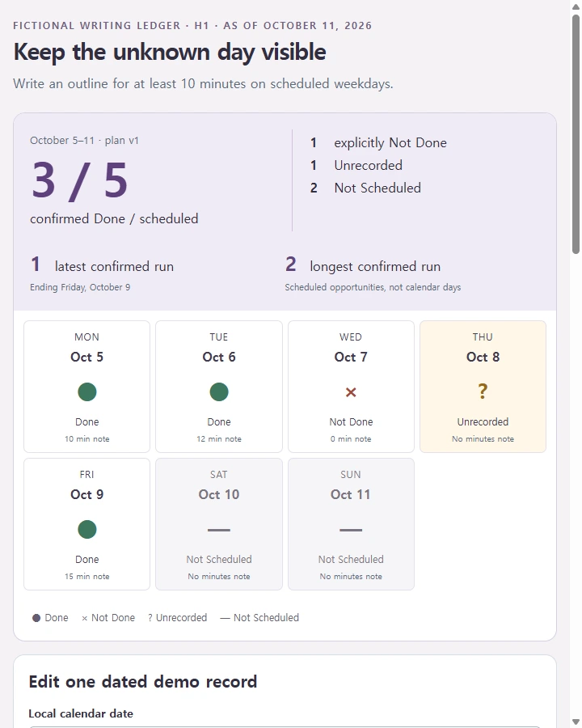Screen dimensions: 582x728
Task: Click the Not Scheduled legend entry
Action: pyautogui.click(x=259, y=618)
